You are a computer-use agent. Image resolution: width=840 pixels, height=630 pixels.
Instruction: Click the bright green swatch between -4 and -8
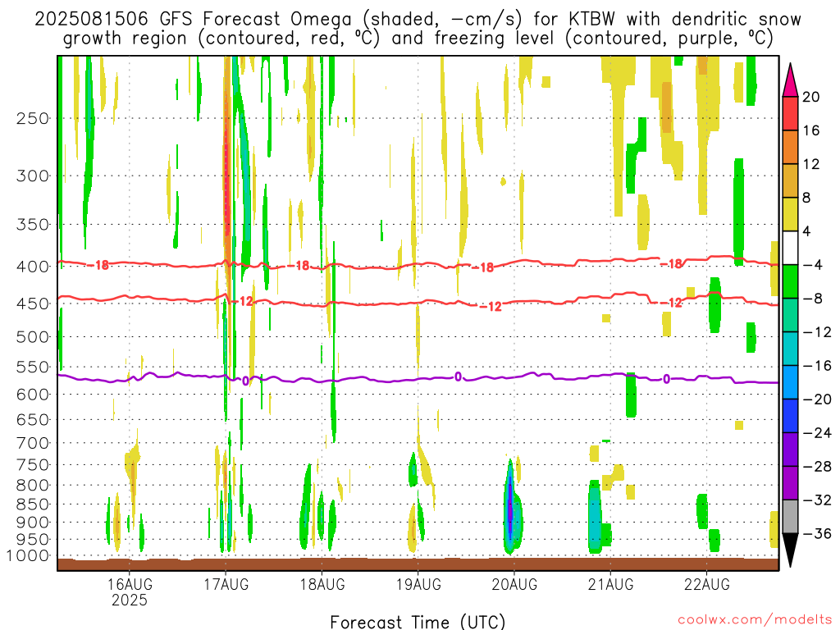(790, 282)
